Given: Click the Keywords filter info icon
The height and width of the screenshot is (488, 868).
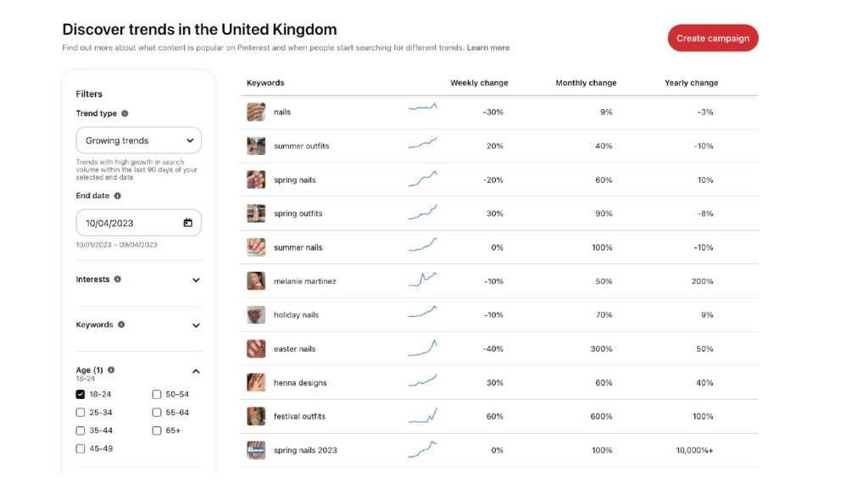Looking at the screenshot, I should tap(121, 324).
